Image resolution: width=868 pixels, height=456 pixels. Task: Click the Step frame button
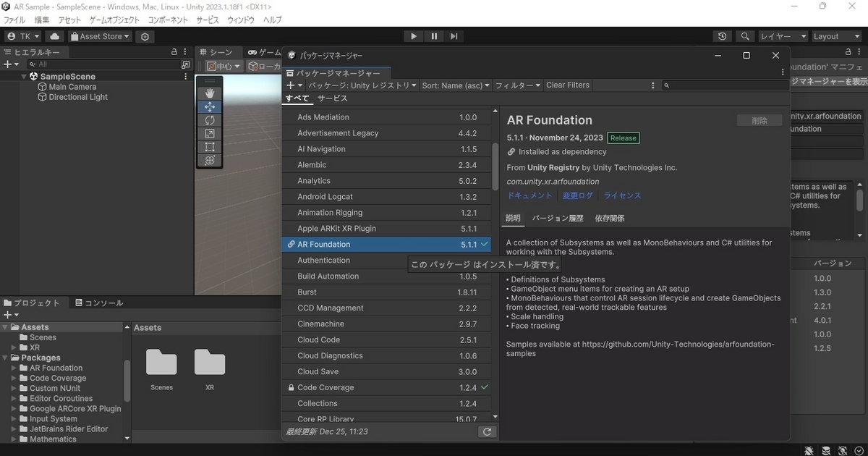[x=454, y=36]
